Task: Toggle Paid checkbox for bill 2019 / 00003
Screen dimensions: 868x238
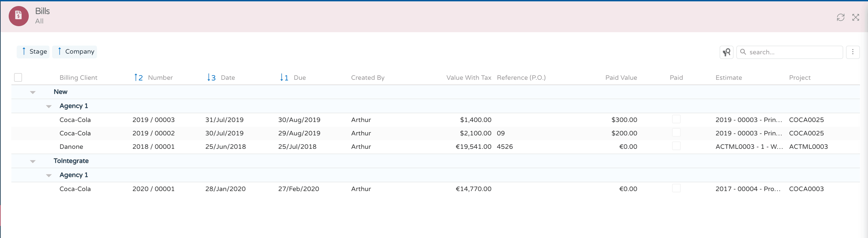Action: [x=676, y=119]
